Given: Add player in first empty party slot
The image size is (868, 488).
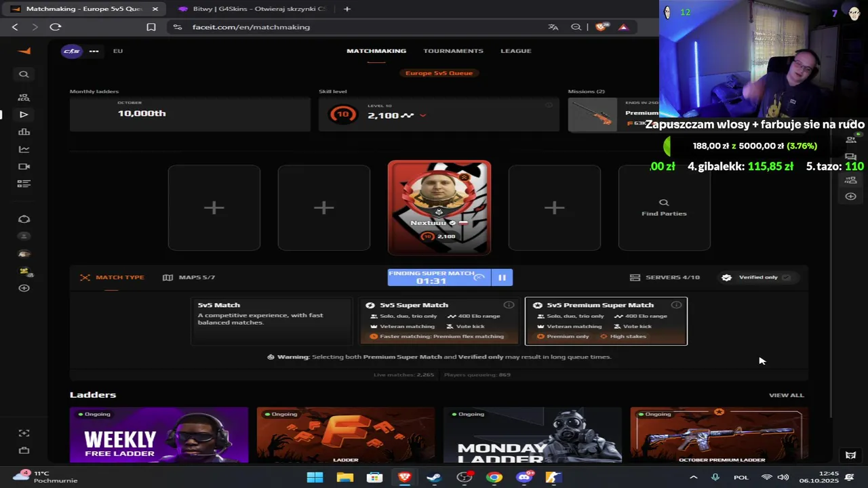Looking at the screenshot, I should coord(214,208).
